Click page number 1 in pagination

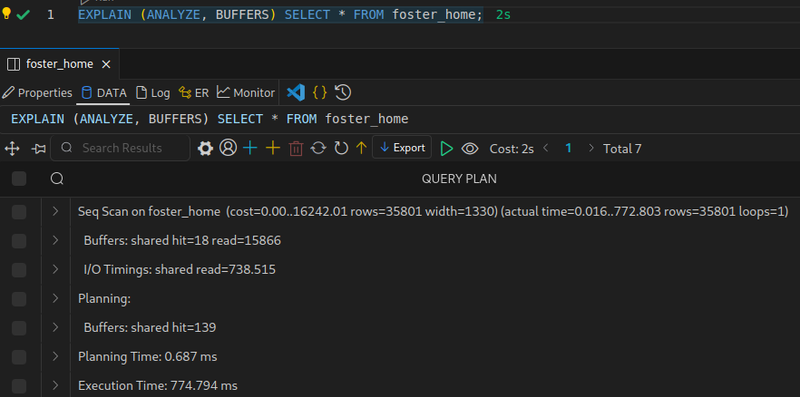568,148
